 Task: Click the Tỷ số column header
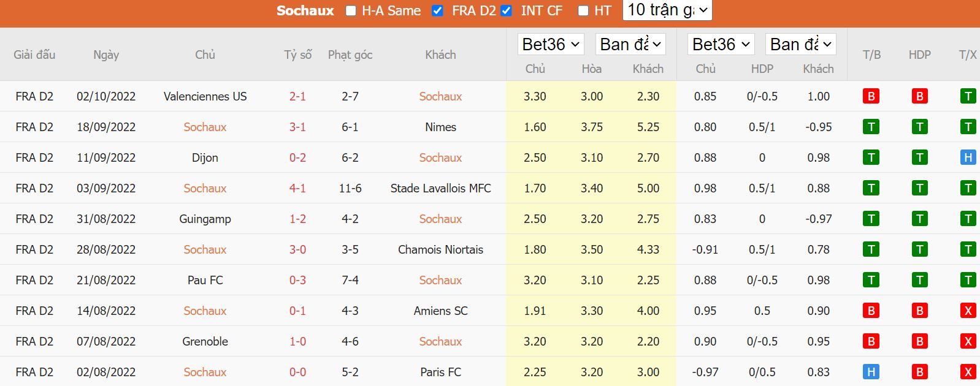pos(297,55)
